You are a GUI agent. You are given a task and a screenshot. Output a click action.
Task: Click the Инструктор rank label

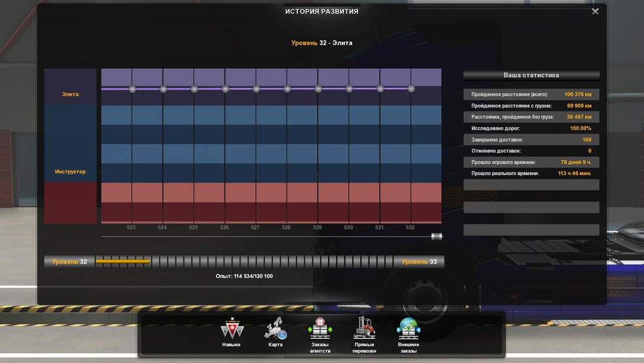point(70,172)
